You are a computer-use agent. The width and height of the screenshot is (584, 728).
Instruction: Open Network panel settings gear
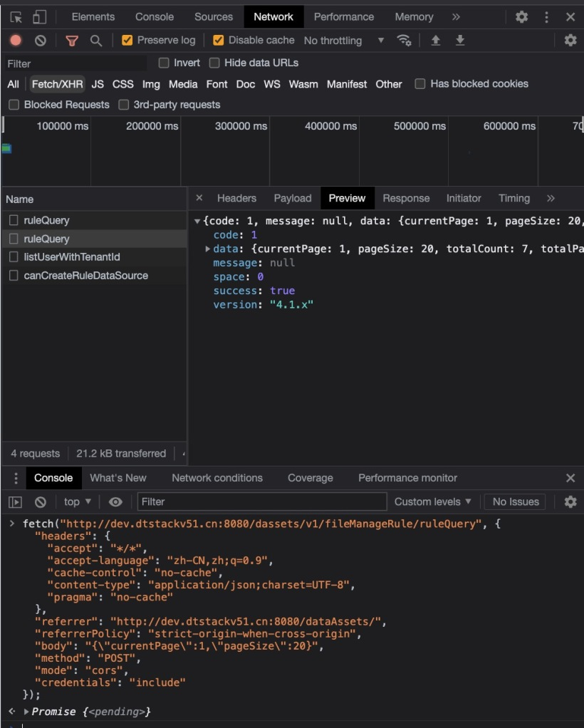coord(570,41)
